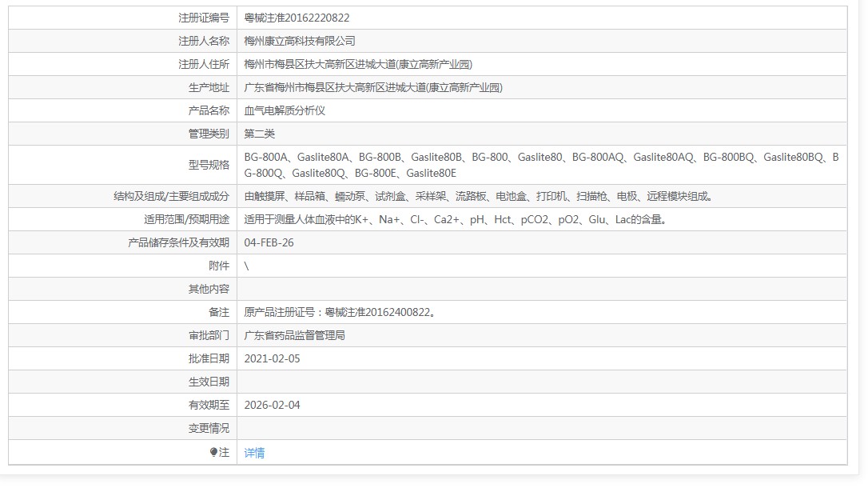Image resolution: width=868 pixels, height=492 pixels.
Task: Click the small icon beside 注 label
Action: (x=213, y=452)
